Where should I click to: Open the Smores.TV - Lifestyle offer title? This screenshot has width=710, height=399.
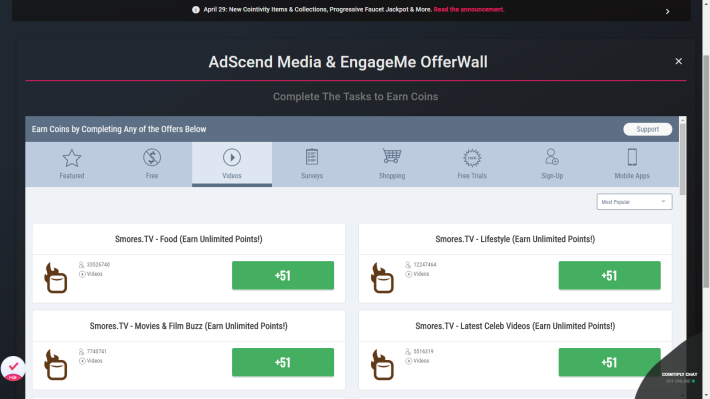tap(515, 239)
